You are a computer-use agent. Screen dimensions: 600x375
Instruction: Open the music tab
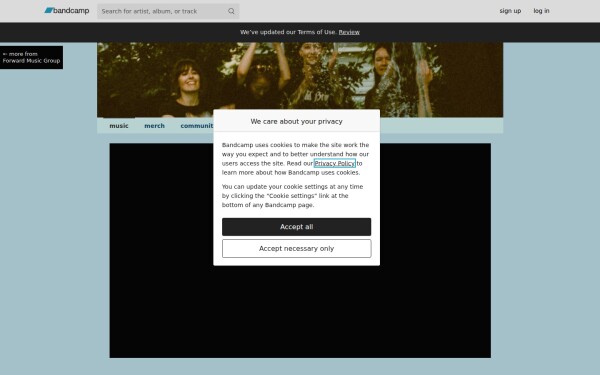coord(119,126)
